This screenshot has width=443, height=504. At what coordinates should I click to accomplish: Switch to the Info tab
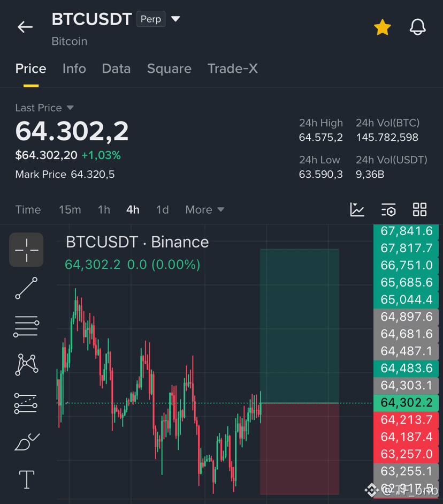[74, 69]
